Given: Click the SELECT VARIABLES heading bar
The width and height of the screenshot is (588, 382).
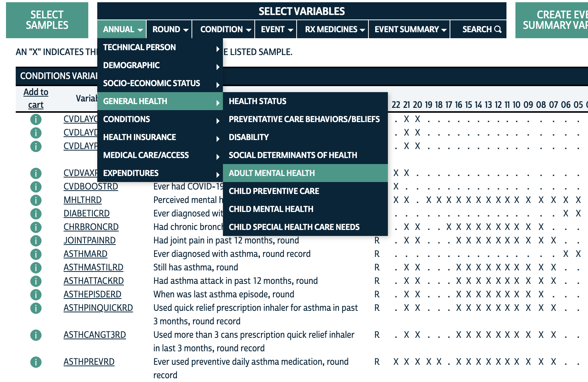Looking at the screenshot, I should pos(302,11).
